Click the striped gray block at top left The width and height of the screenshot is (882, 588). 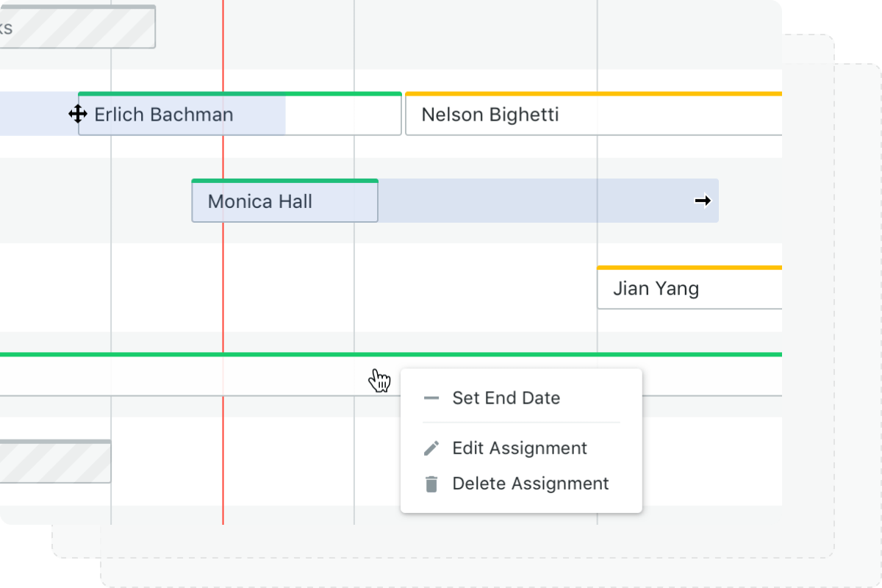click(81, 28)
